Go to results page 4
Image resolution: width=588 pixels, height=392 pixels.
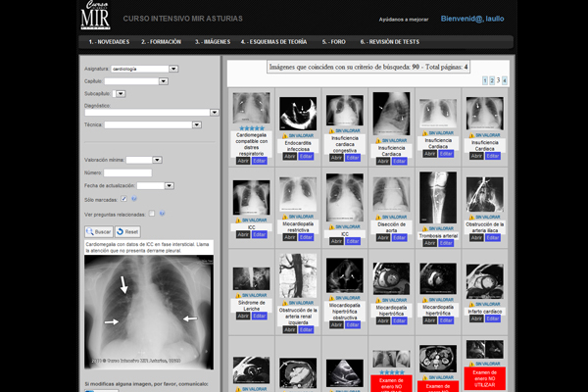pos(505,80)
